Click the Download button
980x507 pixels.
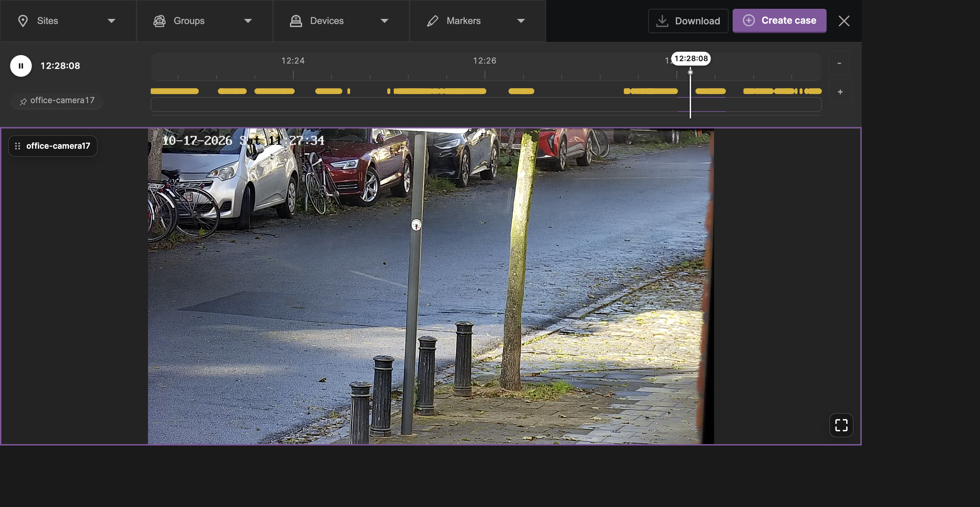coord(688,21)
